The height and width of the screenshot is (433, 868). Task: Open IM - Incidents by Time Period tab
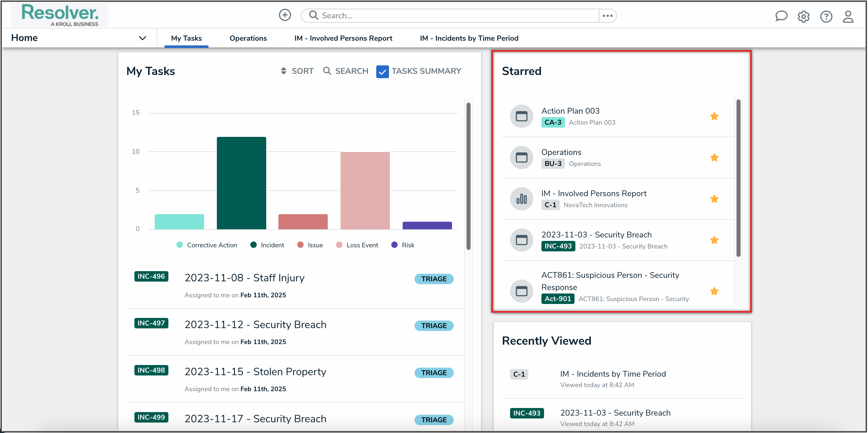469,38
